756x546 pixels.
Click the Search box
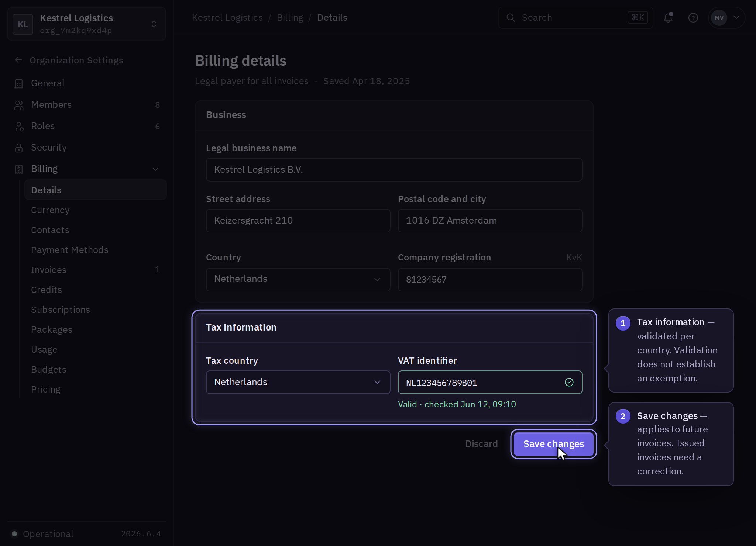coord(575,18)
